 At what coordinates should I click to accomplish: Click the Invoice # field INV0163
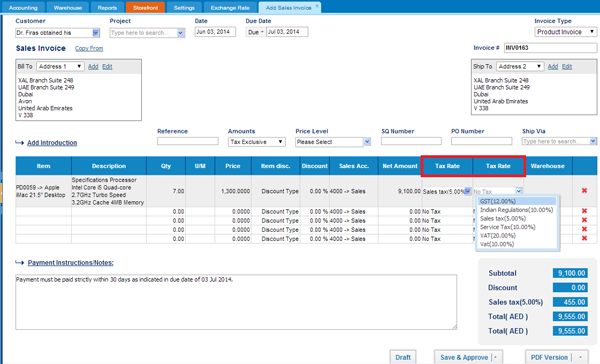tap(550, 48)
